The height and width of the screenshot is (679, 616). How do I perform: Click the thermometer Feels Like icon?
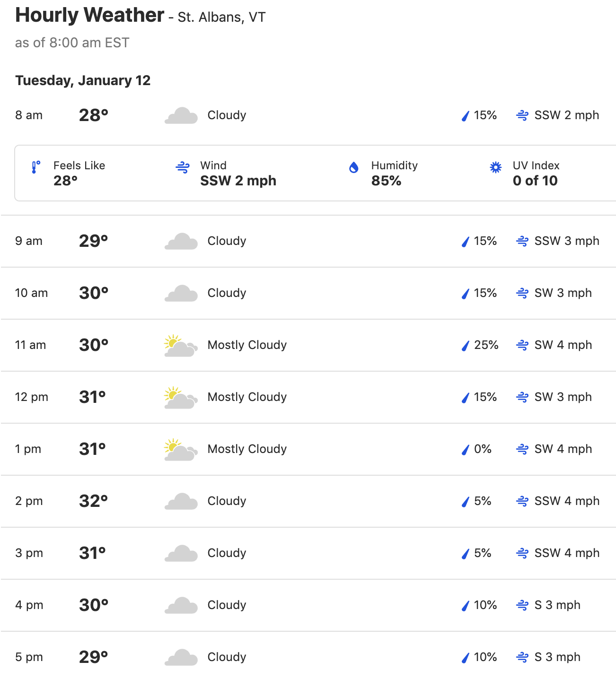35,167
